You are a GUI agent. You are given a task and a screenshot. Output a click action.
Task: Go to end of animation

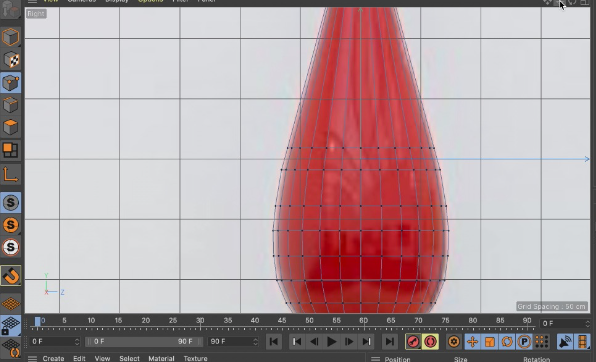[x=390, y=341]
